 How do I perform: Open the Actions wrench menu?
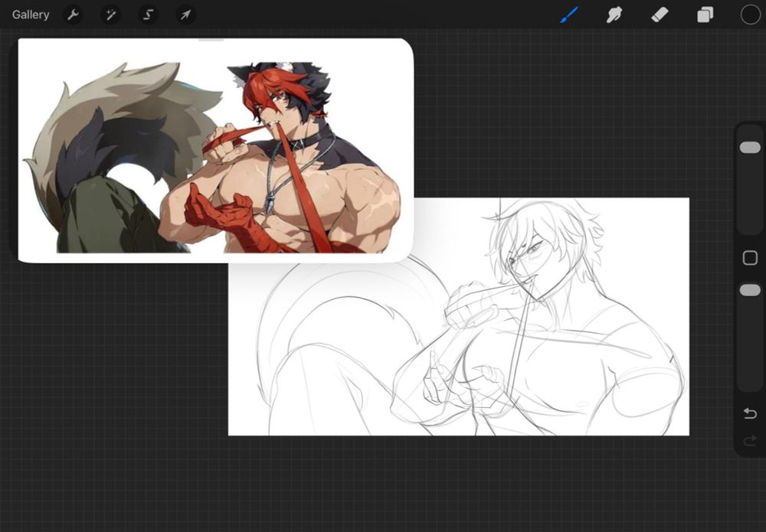(x=74, y=15)
